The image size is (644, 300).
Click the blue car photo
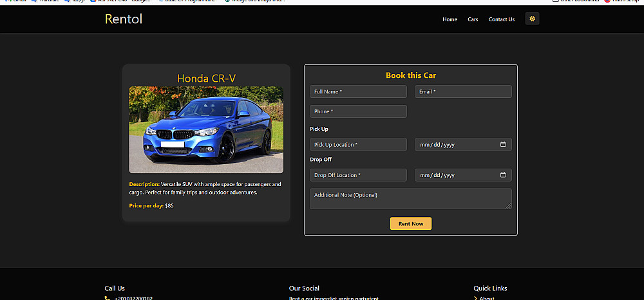(206, 129)
